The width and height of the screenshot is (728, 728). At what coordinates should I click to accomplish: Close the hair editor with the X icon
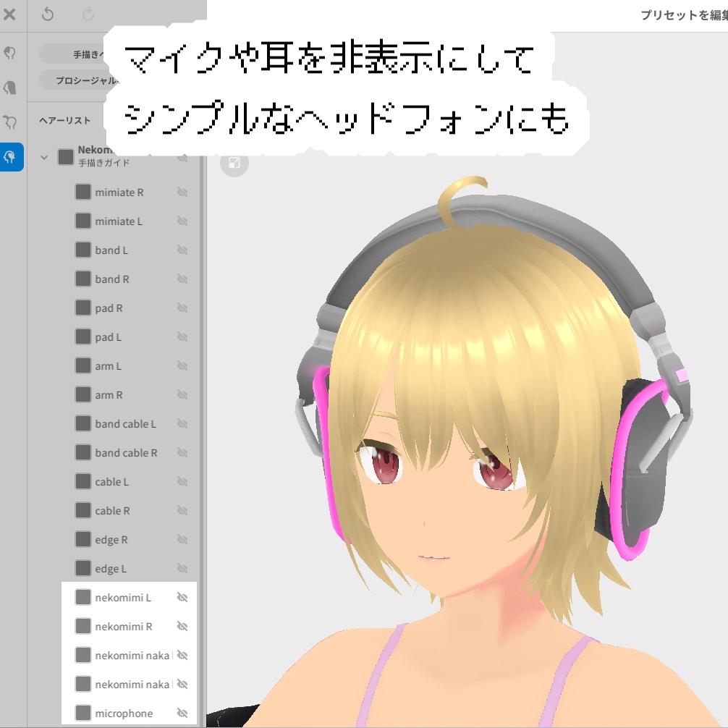point(11,15)
